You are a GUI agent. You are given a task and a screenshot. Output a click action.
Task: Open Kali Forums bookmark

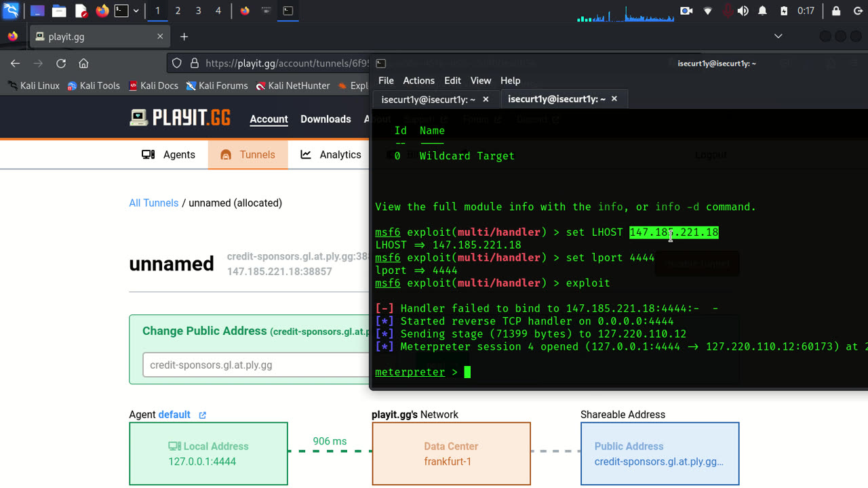217,85
